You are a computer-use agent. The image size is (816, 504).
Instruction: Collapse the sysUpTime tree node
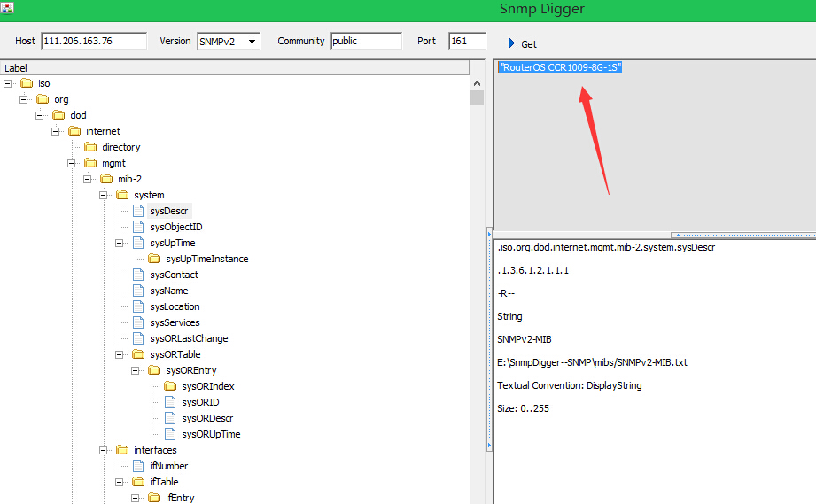click(x=120, y=243)
